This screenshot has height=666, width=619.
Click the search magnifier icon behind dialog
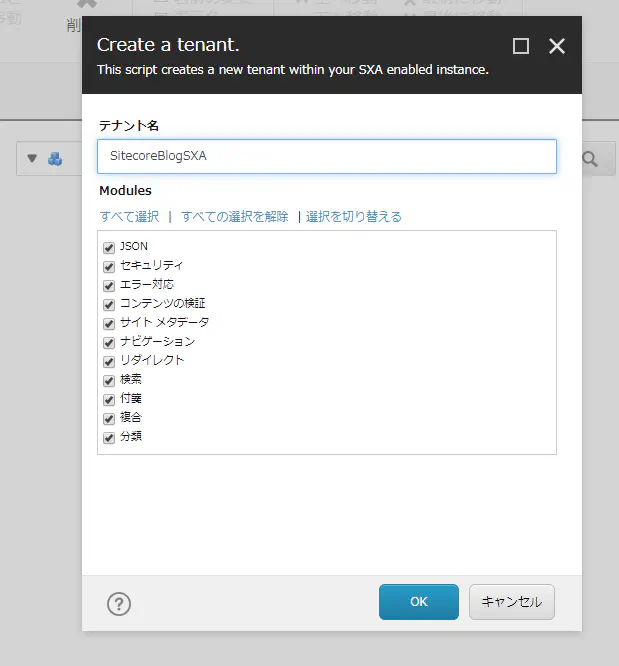590,159
